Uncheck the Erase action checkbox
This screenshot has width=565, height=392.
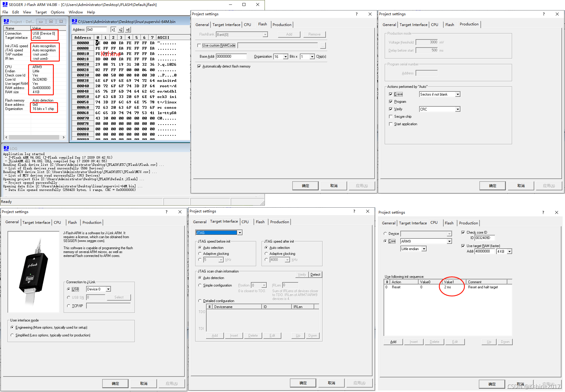[391, 94]
